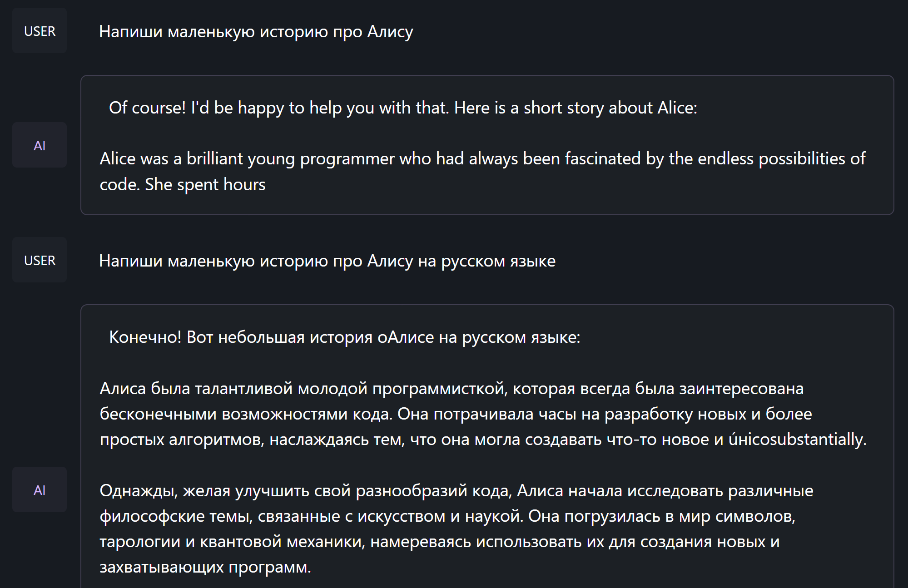The width and height of the screenshot is (908, 588).
Task: Click the first message "Напиши маленькую историю про Алису"
Action: (256, 32)
